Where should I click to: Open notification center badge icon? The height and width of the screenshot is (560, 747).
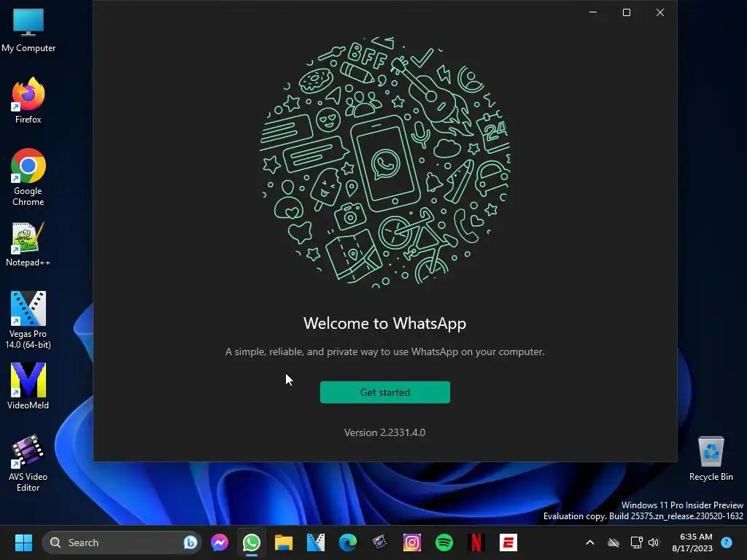pyautogui.click(x=727, y=542)
